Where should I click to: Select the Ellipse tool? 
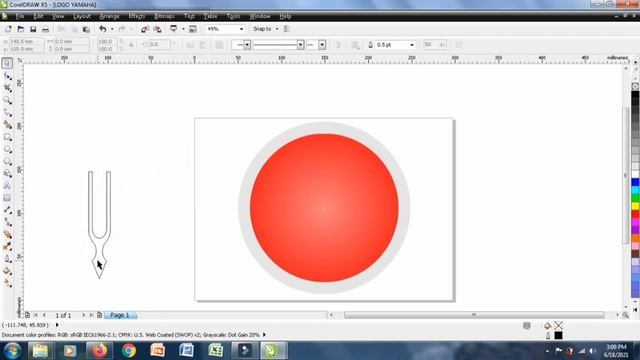(x=7, y=149)
